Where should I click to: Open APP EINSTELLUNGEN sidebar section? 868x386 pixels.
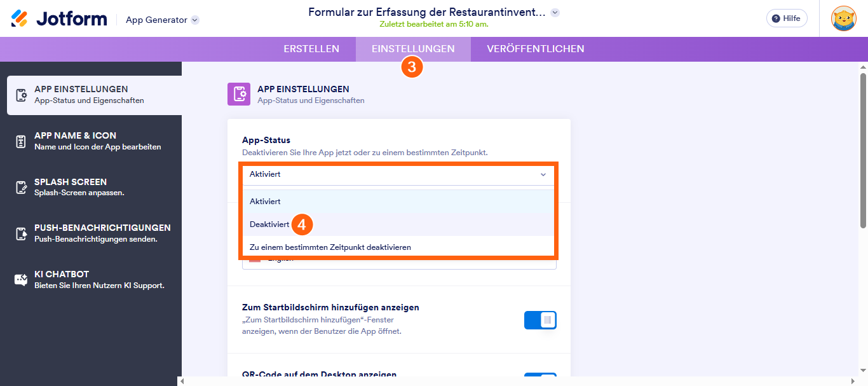tap(94, 95)
